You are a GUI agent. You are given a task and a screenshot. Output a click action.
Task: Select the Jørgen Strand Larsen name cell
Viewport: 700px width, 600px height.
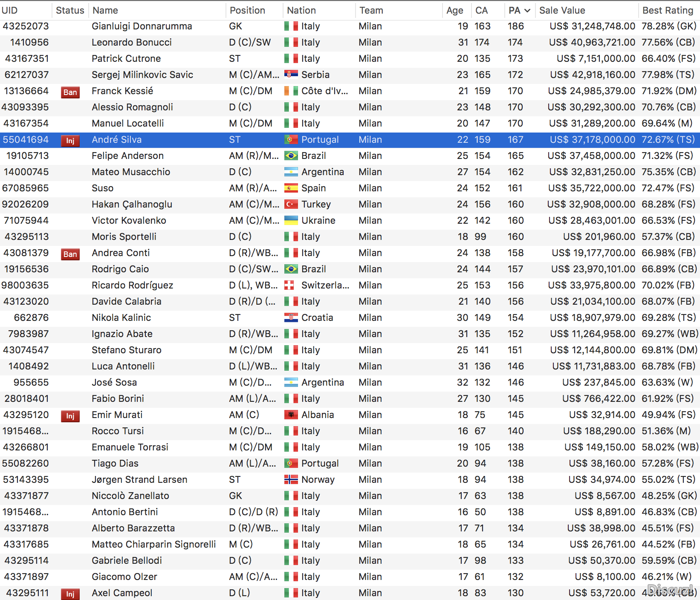(140, 479)
